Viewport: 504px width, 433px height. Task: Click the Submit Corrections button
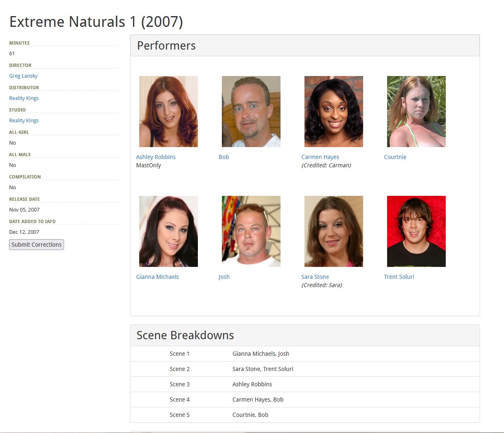tap(36, 245)
